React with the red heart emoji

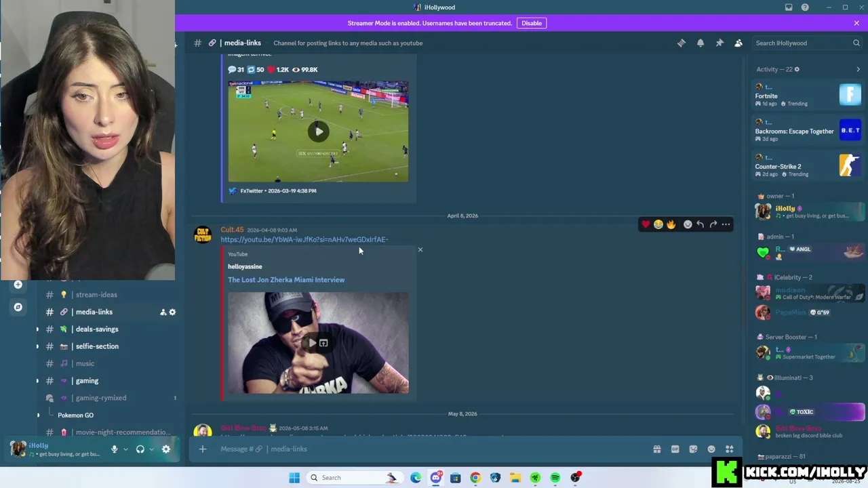tap(646, 224)
